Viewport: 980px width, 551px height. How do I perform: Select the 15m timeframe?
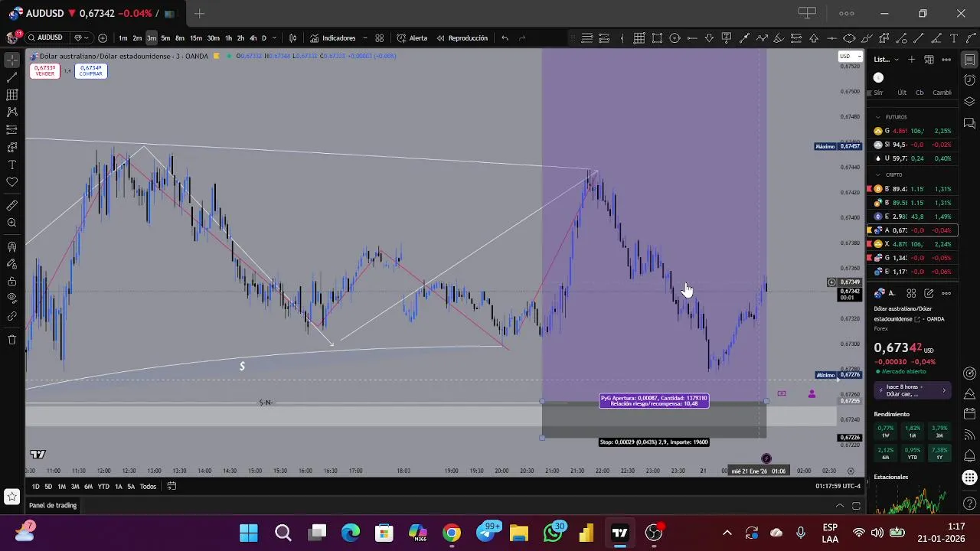point(196,37)
